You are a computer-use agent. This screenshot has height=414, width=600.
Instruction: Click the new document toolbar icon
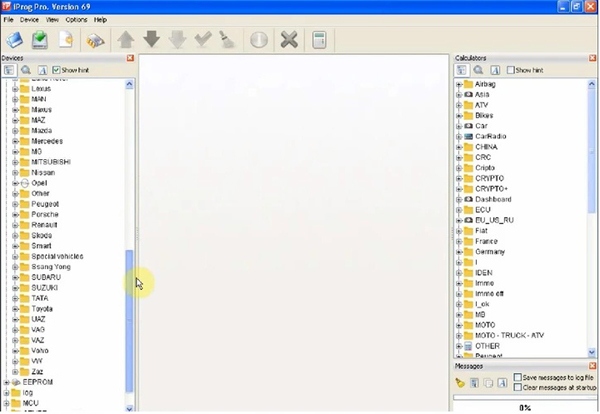66,39
